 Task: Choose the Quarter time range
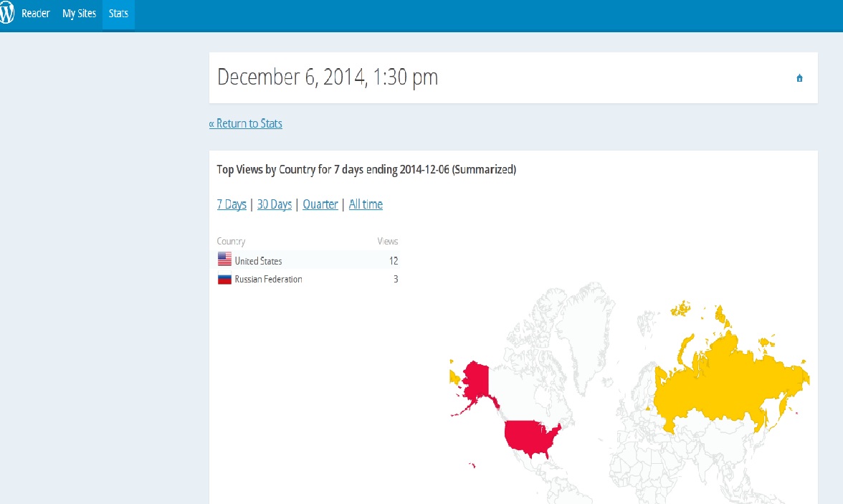[x=320, y=204]
